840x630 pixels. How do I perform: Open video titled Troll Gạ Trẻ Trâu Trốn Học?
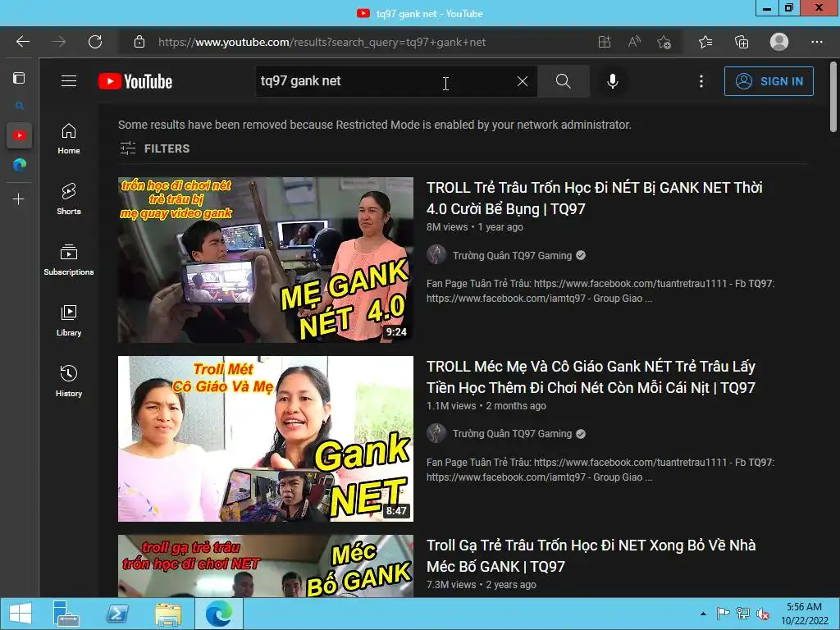tap(591, 555)
